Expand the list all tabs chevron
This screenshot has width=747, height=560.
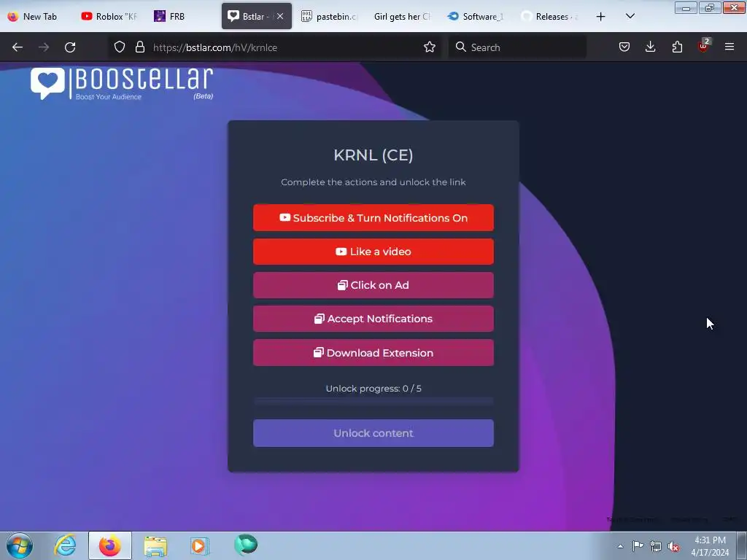pos(630,16)
